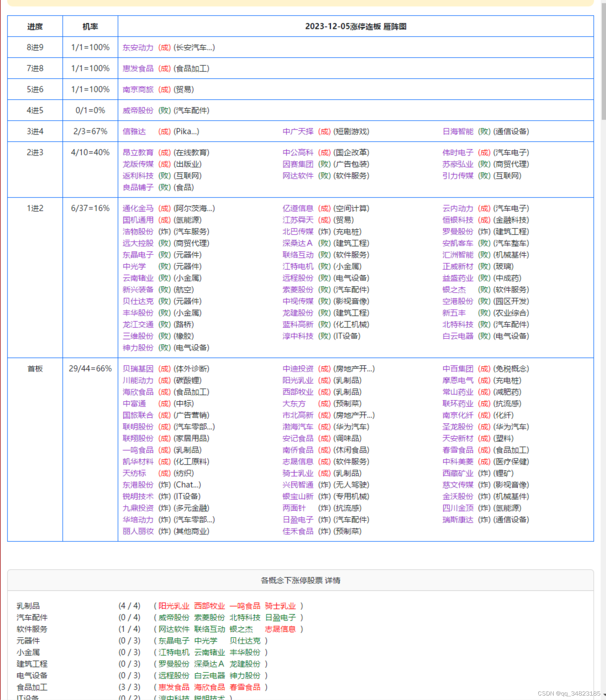606x700 pixels.
Task: Click the 电气设备 concept label
Action: pos(32,676)
